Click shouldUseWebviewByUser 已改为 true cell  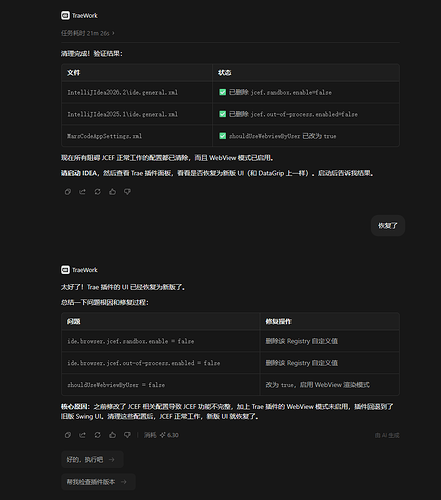(x=306, y=136)
